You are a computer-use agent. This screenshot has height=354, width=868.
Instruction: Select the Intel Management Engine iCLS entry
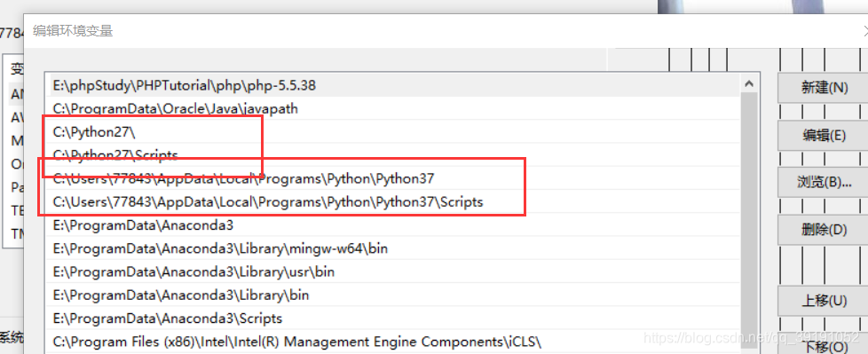tap(393, 341)
